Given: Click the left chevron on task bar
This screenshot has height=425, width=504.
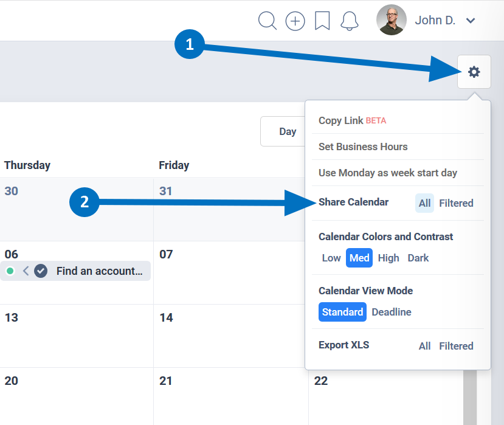Looking at the screenshot, I should (26, 271).
